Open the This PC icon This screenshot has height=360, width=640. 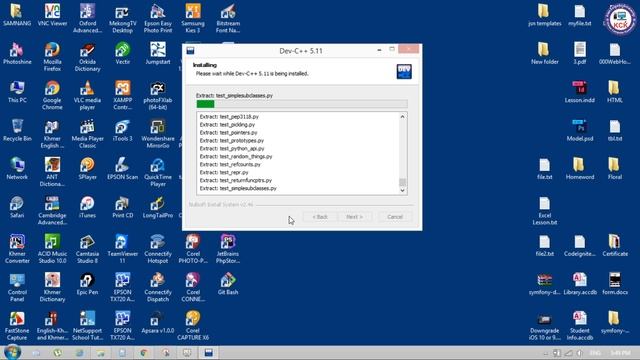pos(17,92)
